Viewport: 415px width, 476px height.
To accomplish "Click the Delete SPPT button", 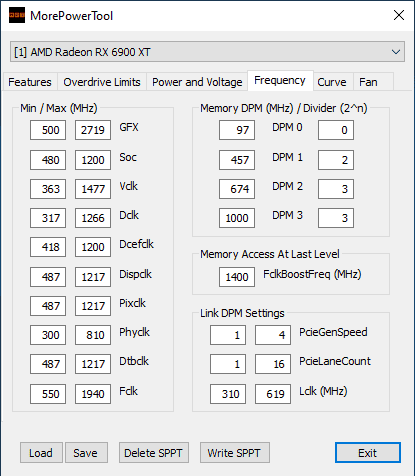I will 154,453.
